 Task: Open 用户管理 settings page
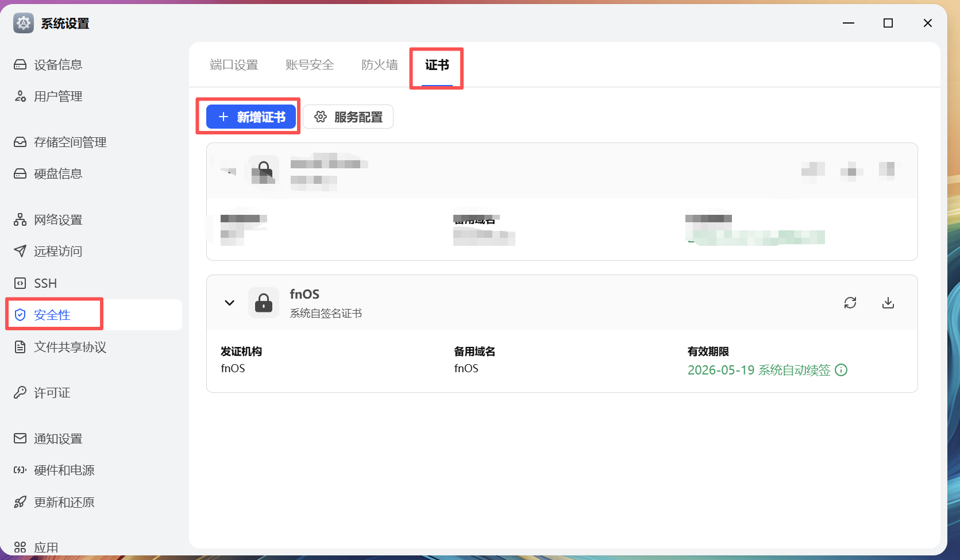57,96
